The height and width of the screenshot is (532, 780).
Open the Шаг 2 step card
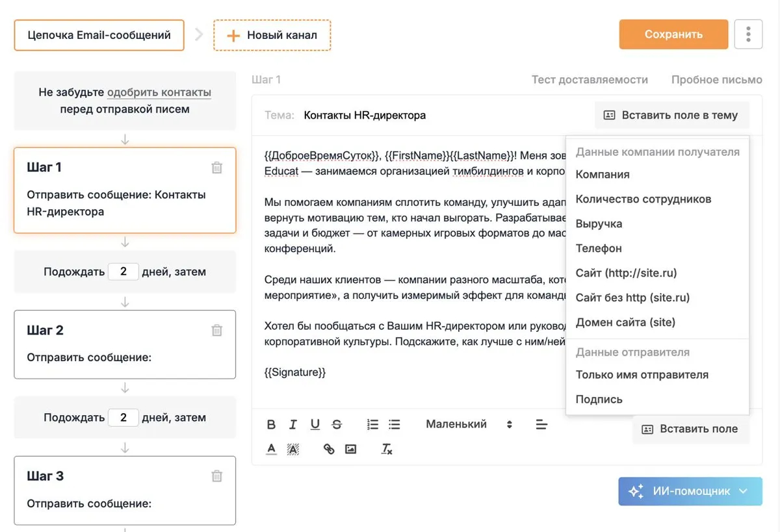(x=125, y=344)
